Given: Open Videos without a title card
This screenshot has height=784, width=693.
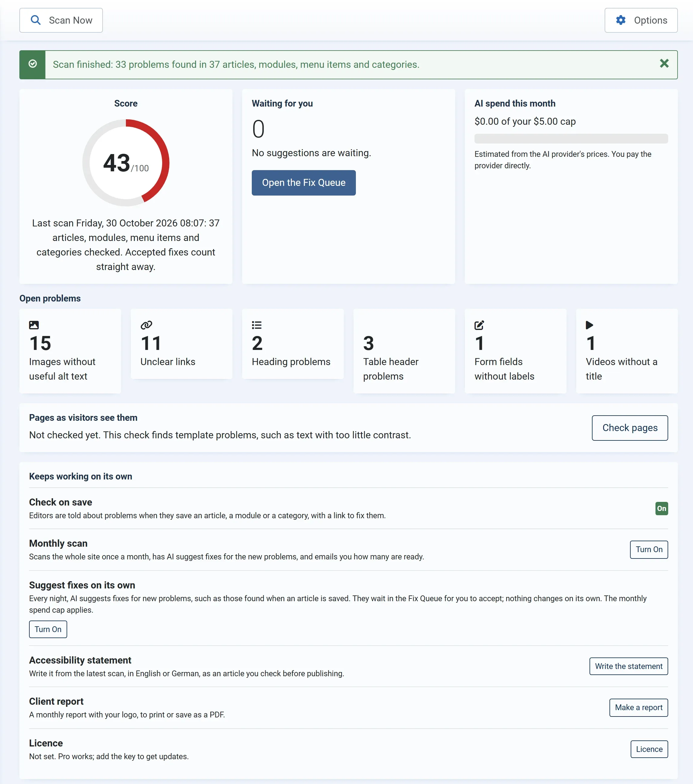Looking at the screenshot, I should tap(627, 351).
